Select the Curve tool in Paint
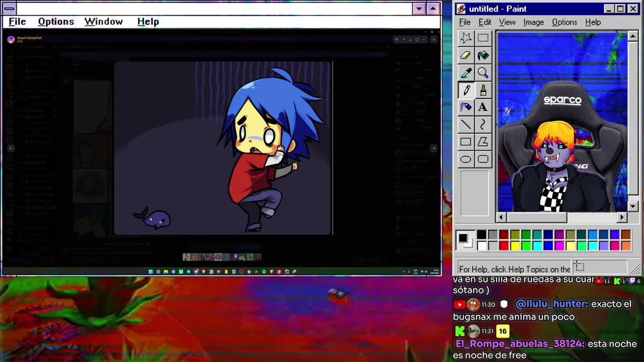This screenshot has width=644, height=362. pyautogui.click(x=483, y=125)
